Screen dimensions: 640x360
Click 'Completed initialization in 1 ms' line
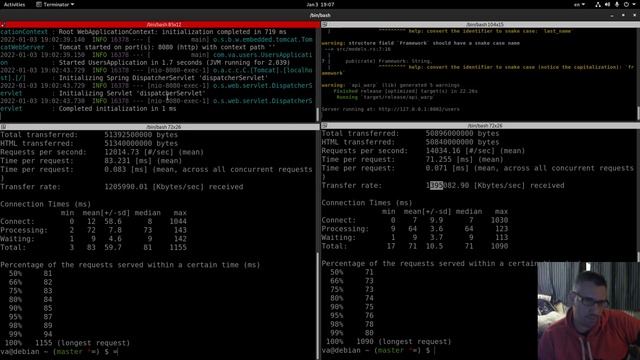pos(118,109)
